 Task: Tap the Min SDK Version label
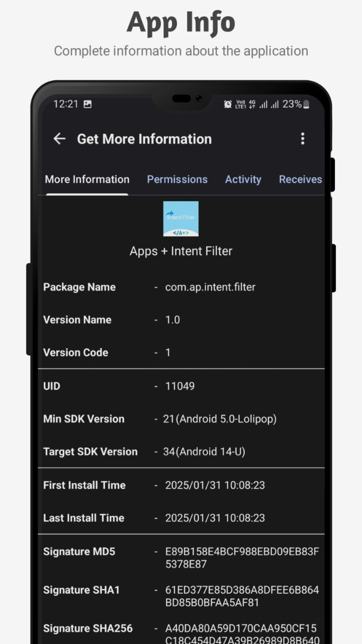pyautogui.click(x=83, y=419)
